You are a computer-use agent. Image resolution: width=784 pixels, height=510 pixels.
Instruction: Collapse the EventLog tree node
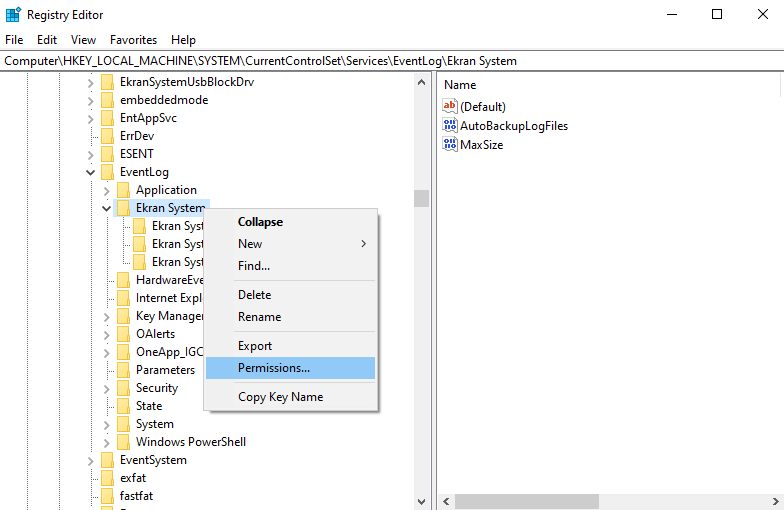(91, 172)
